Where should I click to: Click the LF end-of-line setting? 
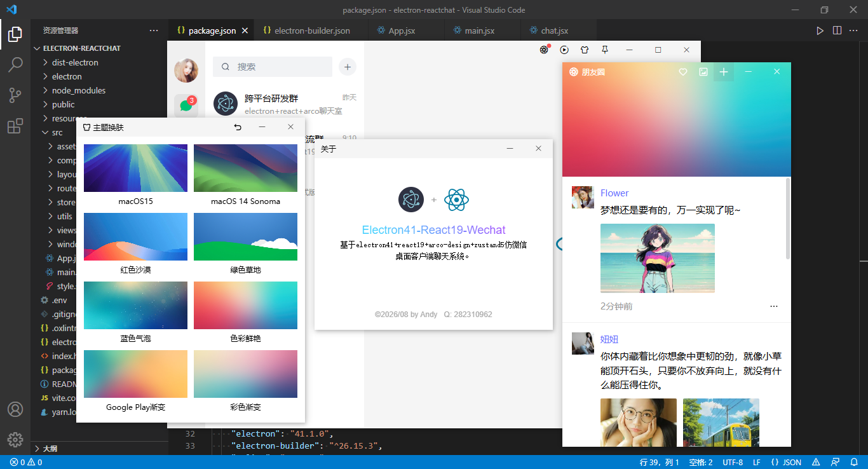point(757,462)
